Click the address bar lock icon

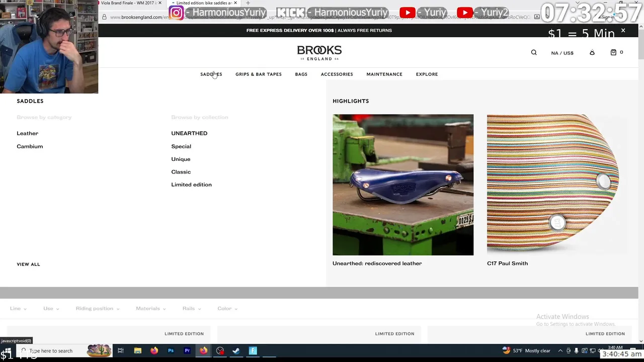tap(104, 17)
